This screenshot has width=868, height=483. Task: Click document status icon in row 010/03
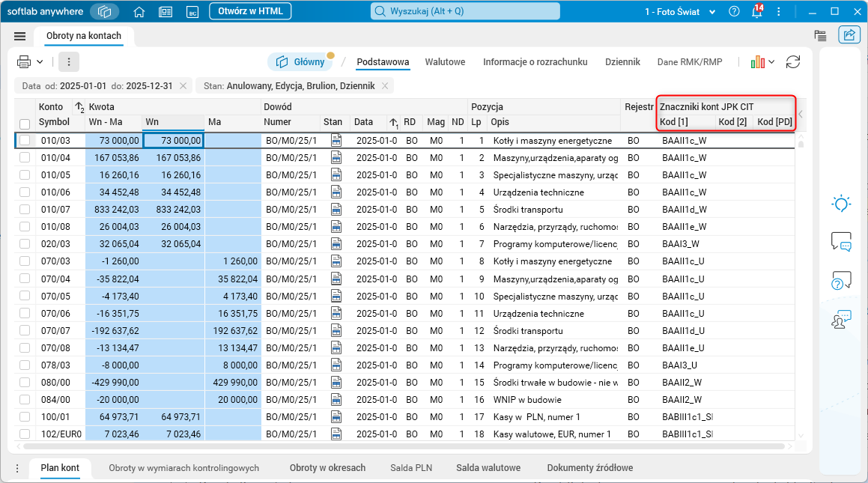pyautogui.click(x=336, y=141)
